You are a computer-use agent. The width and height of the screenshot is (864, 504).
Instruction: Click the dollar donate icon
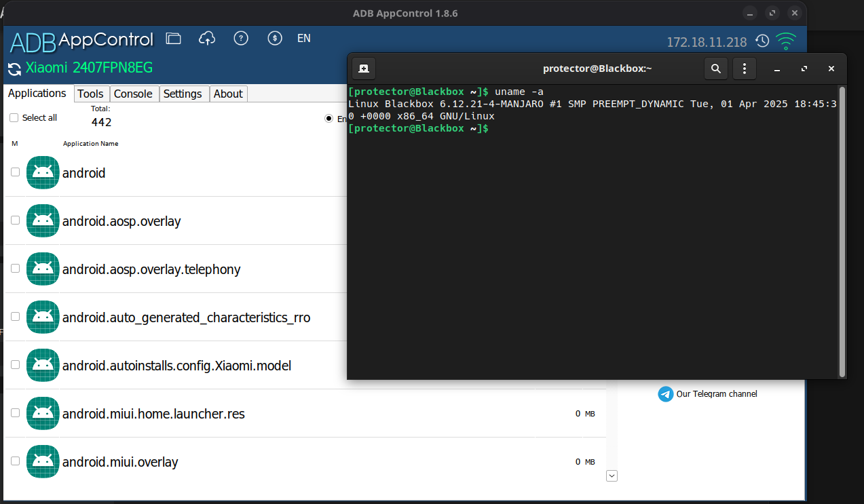click(274, 39)
